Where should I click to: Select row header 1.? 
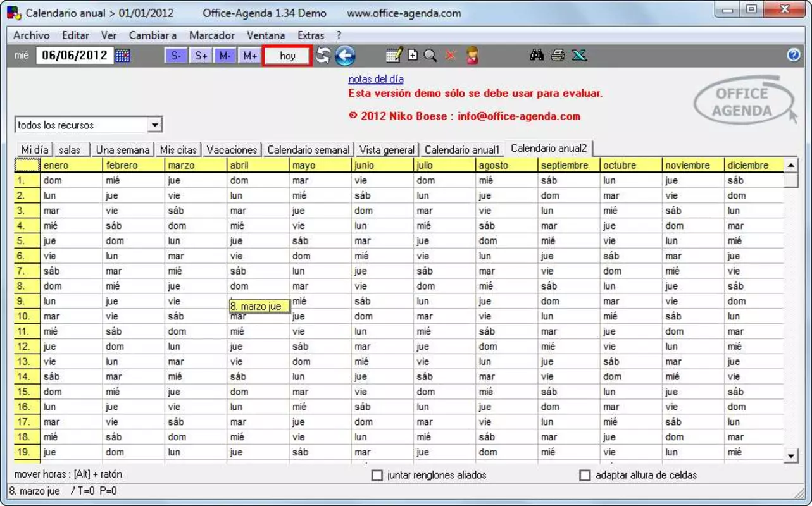27,180
